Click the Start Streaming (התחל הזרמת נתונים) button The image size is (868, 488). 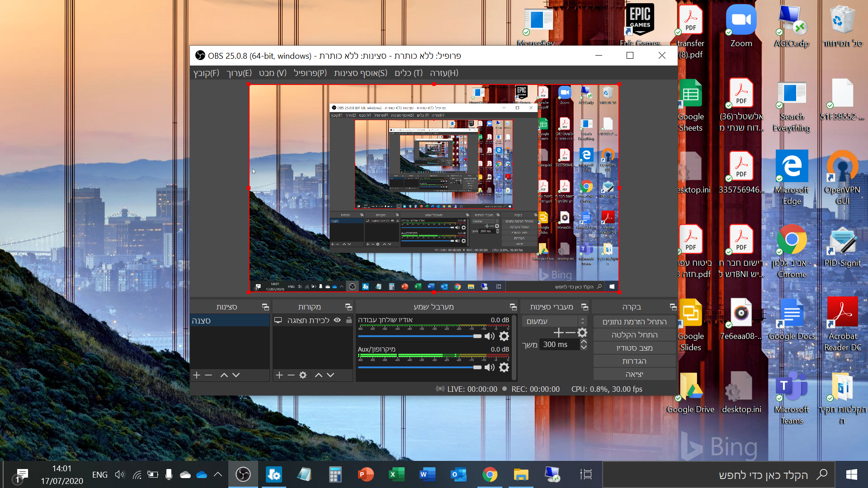634,322
